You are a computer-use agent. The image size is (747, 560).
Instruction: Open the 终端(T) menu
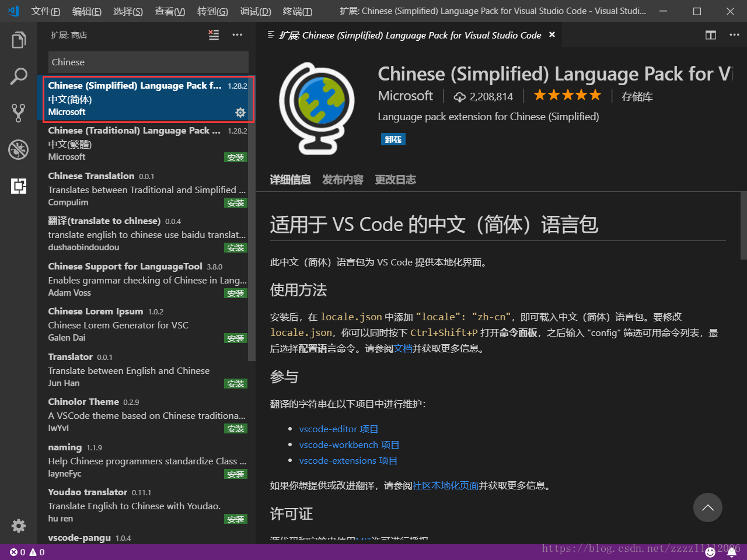click(297, 11)
